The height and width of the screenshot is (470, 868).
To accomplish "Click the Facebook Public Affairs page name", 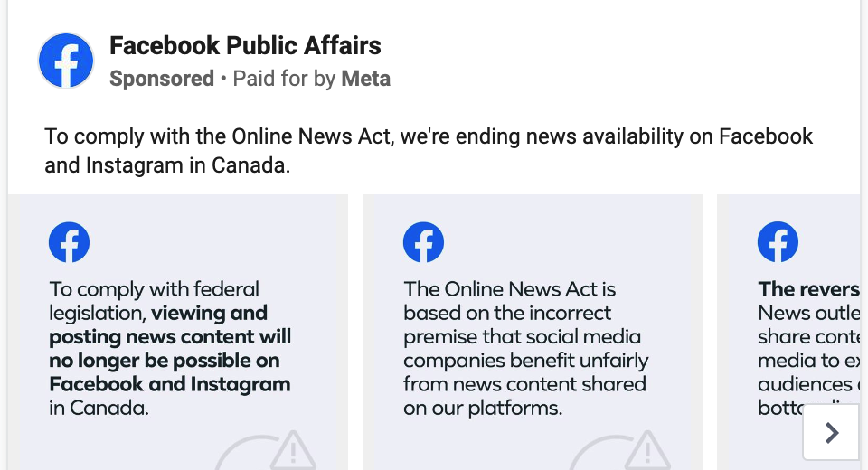I will point(245,45).
